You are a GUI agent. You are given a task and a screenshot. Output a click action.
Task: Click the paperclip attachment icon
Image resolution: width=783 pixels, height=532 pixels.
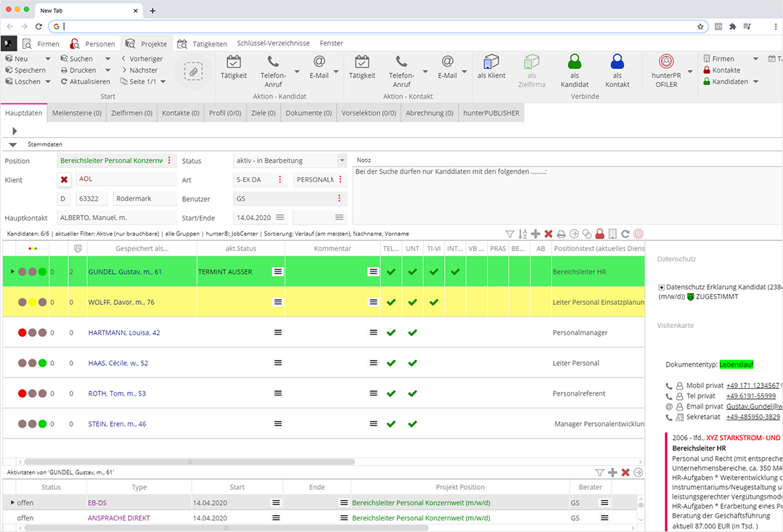point(192,70)
